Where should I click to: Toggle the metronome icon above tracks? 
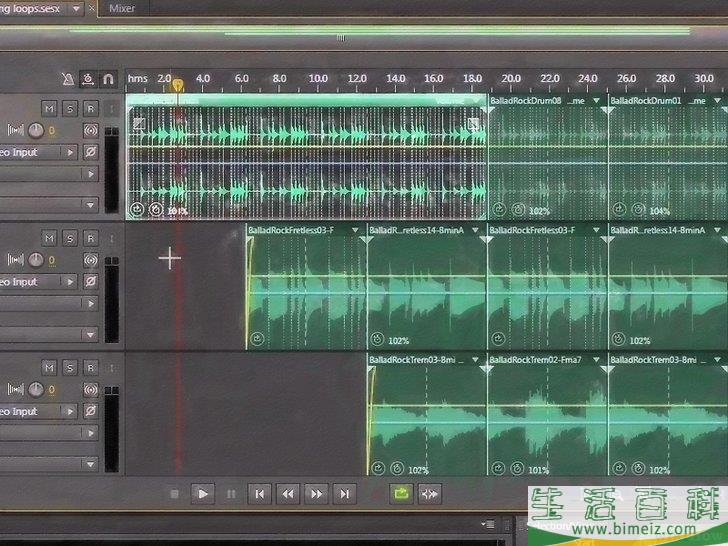(x=67, y=78)
